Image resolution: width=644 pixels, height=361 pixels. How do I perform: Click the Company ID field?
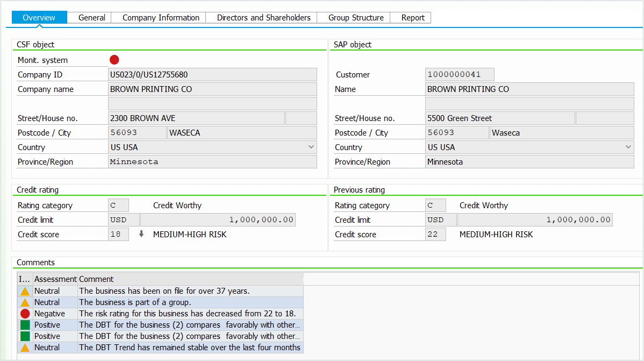coord(212,75)
